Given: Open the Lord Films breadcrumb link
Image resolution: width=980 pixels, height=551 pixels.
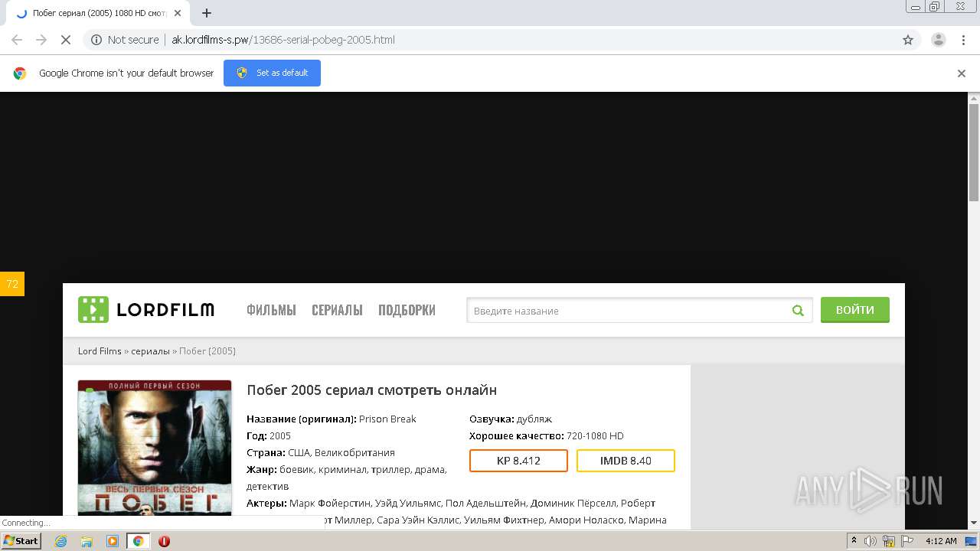Looking at the screenshot, I should [x=100, y=351].
